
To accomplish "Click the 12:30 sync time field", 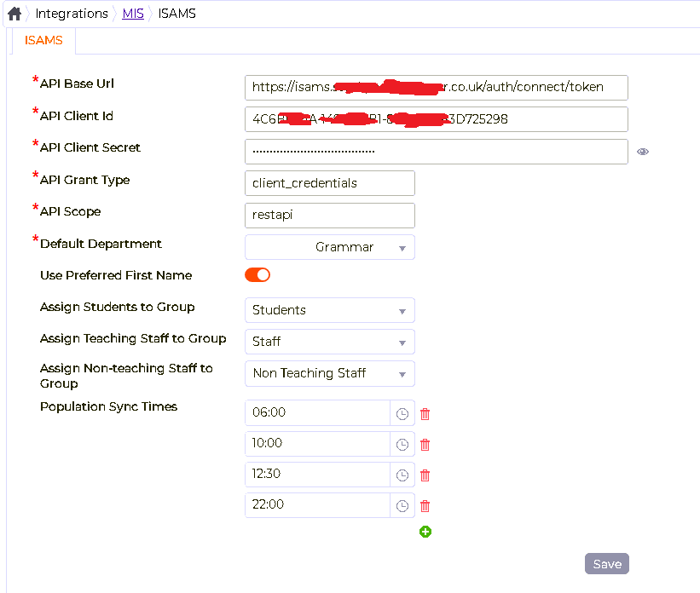I will (317, 475).
